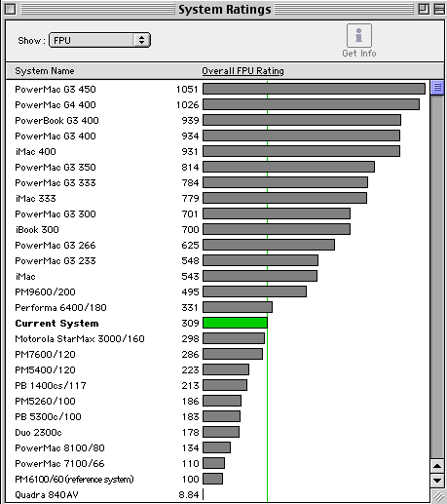The width and height of the screenshot is (447, 504).
Task: Select the plain iMac row rated 543
Action: [x=217, y=276]
